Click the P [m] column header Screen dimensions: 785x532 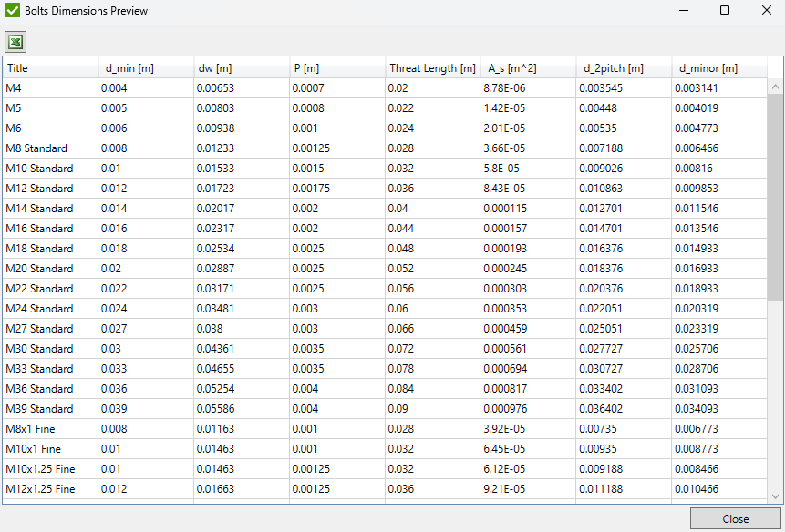[337, 68]
